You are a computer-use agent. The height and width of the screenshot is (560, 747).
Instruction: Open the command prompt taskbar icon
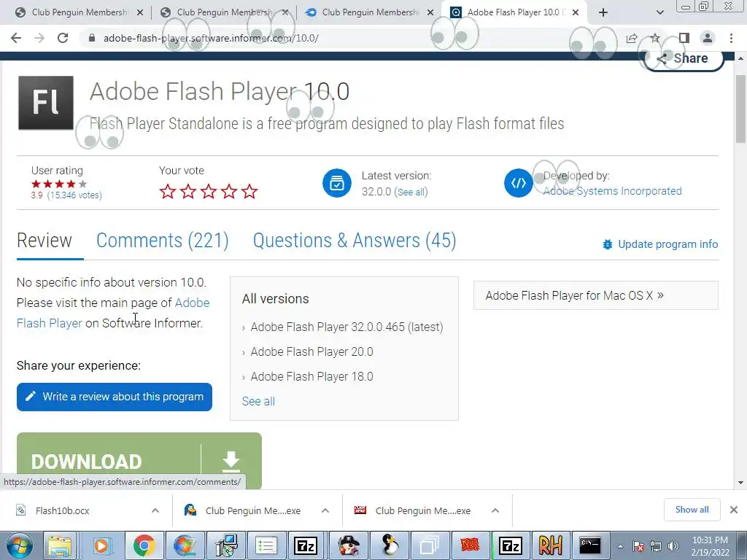[x=589, y=545]
